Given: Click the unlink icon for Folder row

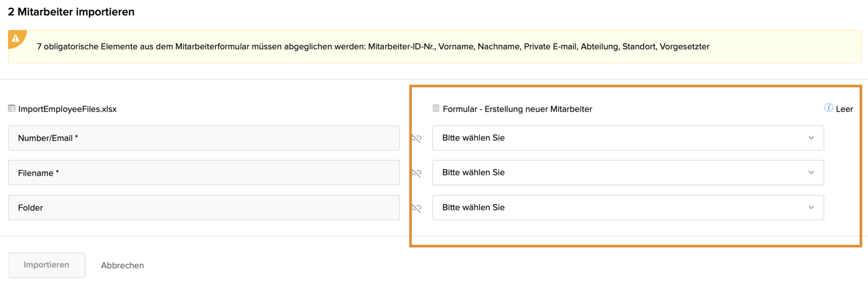Looking at the screenshot, I should click(416, 208).
